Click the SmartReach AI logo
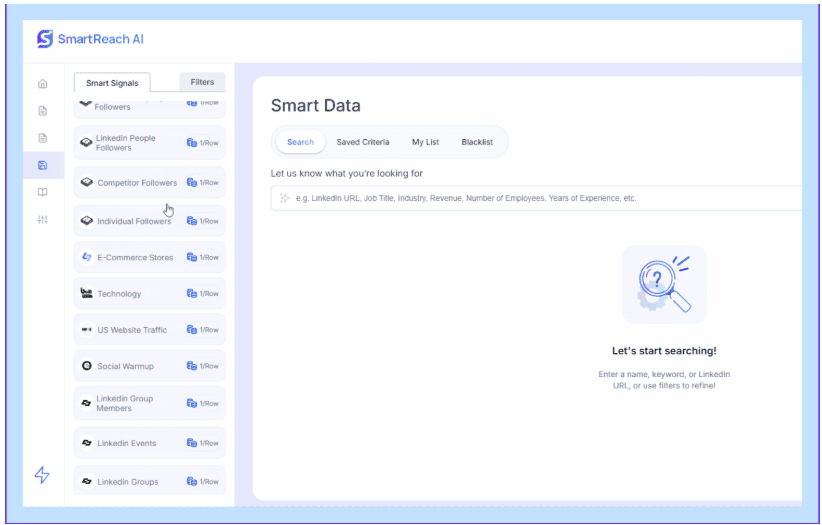822x525 pixels. click(x=90, y=39)
